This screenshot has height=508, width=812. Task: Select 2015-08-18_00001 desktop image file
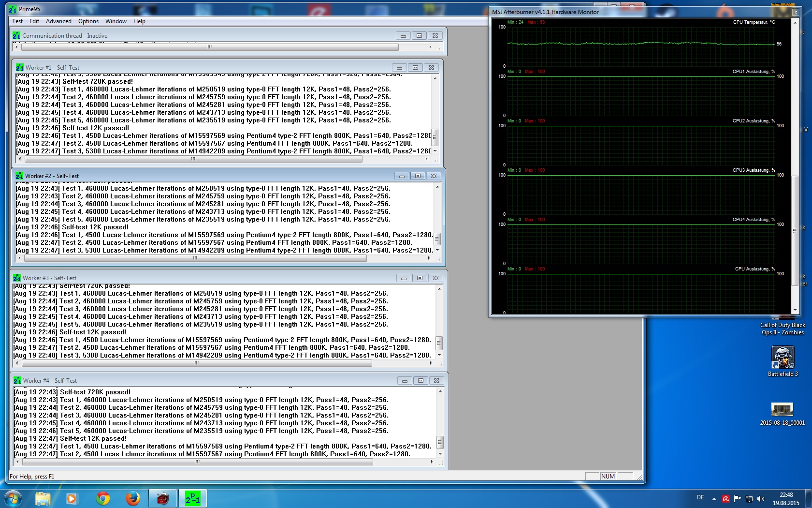(783, 414)
